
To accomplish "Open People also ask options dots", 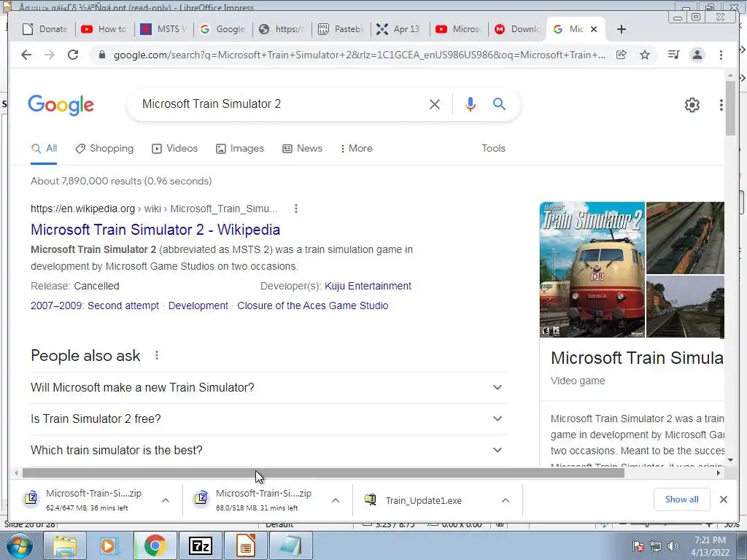I will (x=157, y=355).
